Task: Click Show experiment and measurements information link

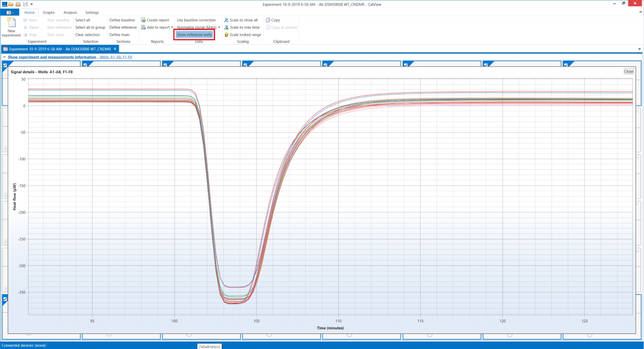Action: (52, 57)
